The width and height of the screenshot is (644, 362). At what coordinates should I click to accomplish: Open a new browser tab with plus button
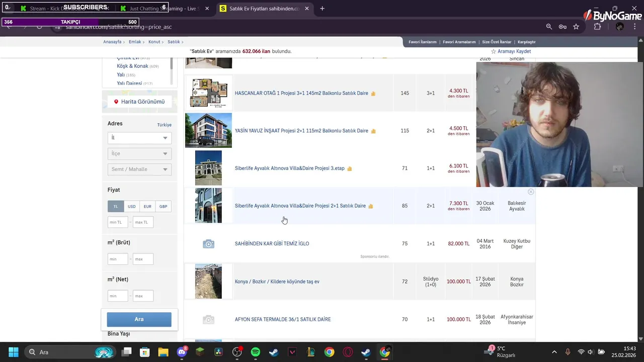pyautogui.click(x=323, y=9)
